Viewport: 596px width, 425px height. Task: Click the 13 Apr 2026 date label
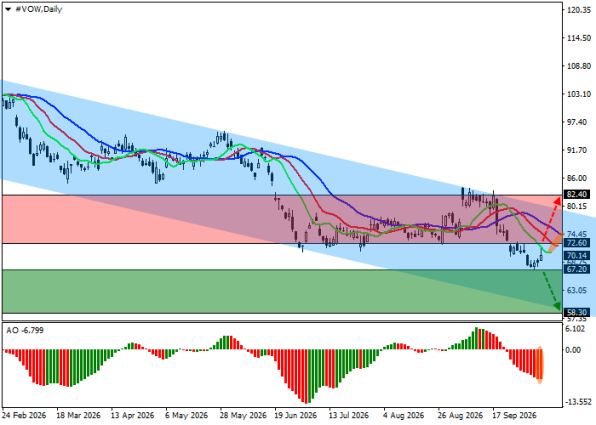coord(133,415)
